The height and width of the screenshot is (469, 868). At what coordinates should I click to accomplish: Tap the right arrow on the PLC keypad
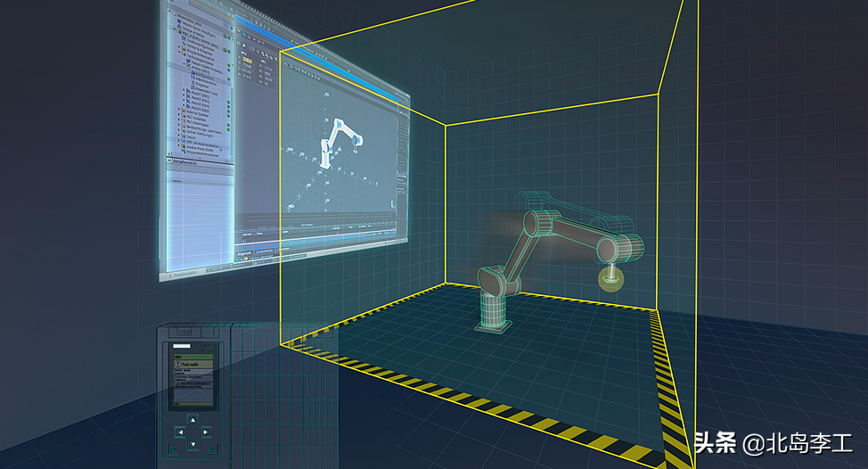tap(205, 432)
